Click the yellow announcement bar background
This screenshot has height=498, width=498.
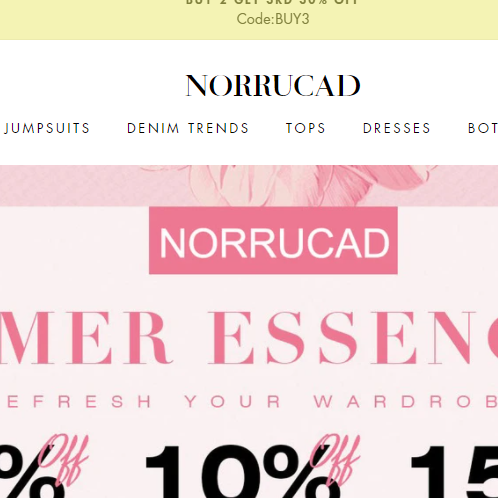tap(100, 20)
